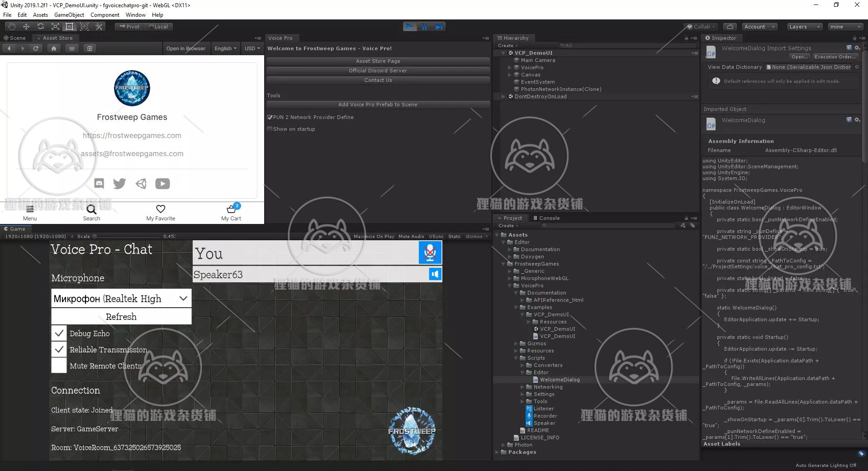Screen dimensions: 868x471
Task: Open the Window menu
Action: [136, 15]
